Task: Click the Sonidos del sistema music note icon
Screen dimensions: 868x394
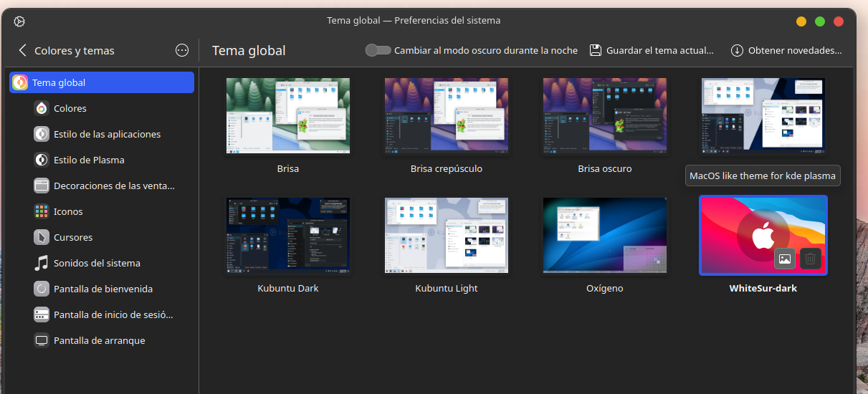Action: click(42, 263)
